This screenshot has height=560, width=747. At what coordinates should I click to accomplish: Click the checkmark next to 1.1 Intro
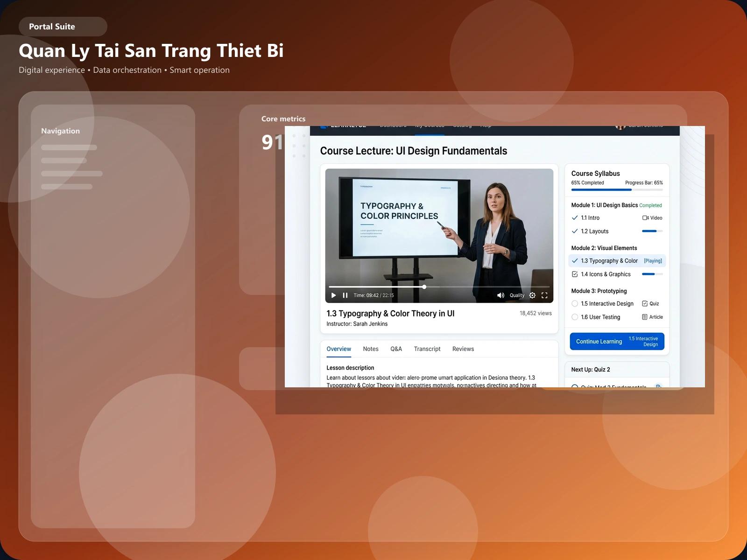[x=575, y=218]
